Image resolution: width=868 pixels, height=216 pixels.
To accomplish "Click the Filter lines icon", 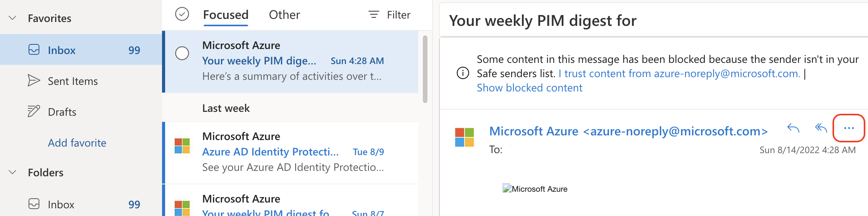I will point(373,15).
